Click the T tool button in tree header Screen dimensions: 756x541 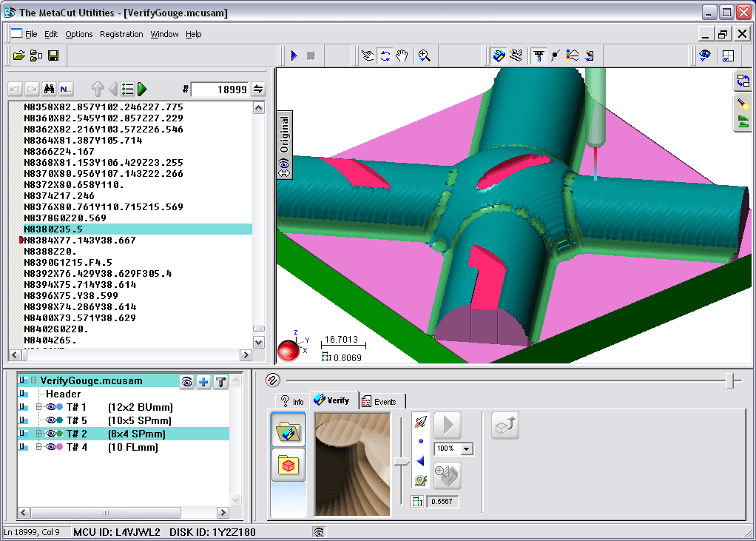click(x=221, y=382)
